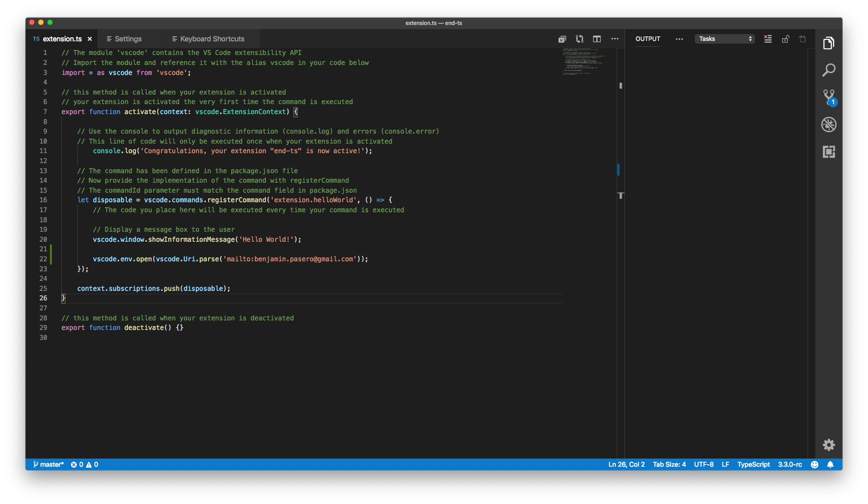Click the mailto string on line 22
Screen dimensions: 868x504
290,259
